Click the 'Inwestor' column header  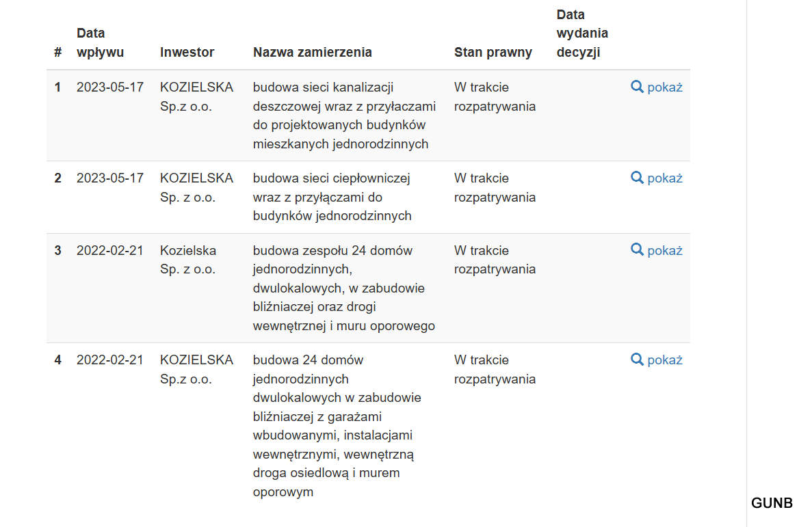187,52
